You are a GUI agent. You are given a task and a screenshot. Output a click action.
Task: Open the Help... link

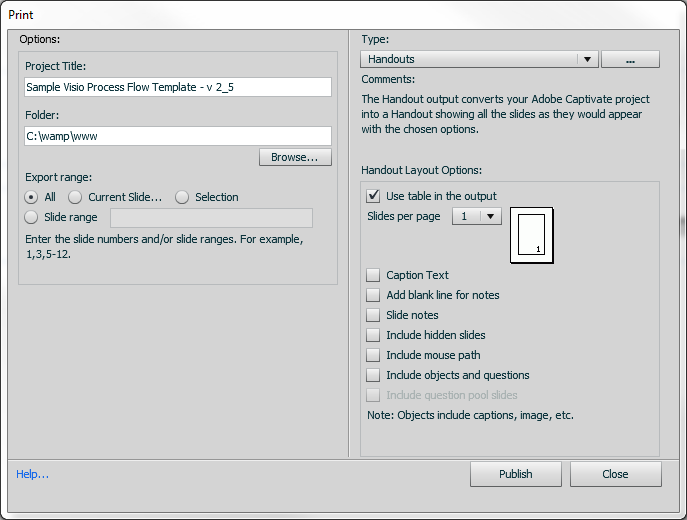[x=33, y=474]
